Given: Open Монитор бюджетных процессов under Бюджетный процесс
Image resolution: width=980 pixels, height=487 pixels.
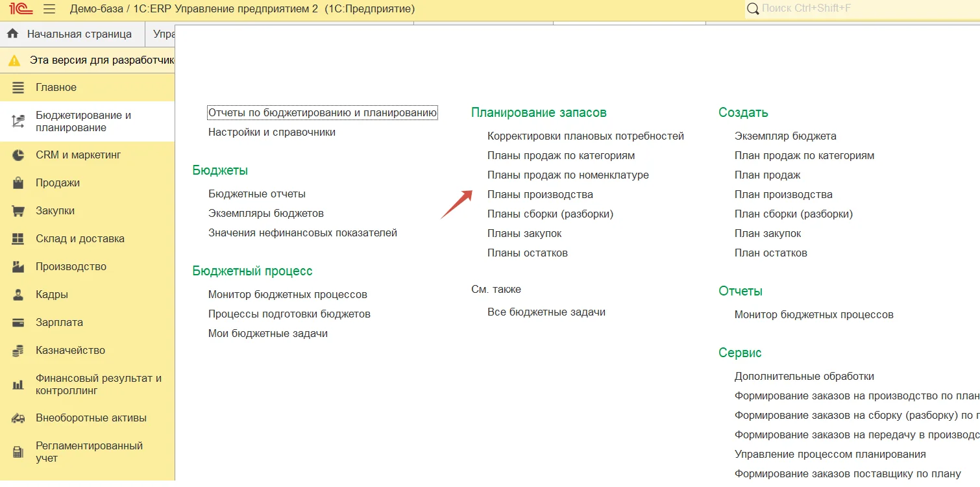Looking at the screenshot, I should point(288,295).
